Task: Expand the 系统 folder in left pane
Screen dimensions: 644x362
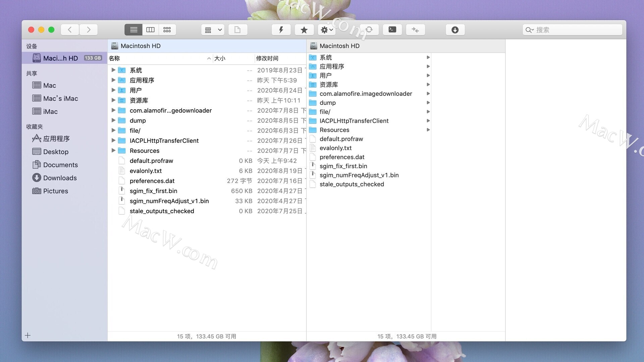Action: (113, 70)
